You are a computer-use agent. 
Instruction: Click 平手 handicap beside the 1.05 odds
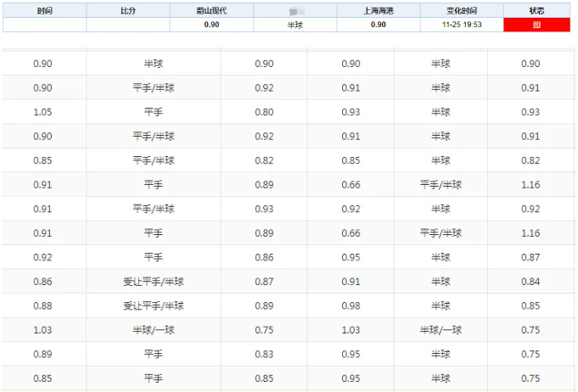(154, 112)
